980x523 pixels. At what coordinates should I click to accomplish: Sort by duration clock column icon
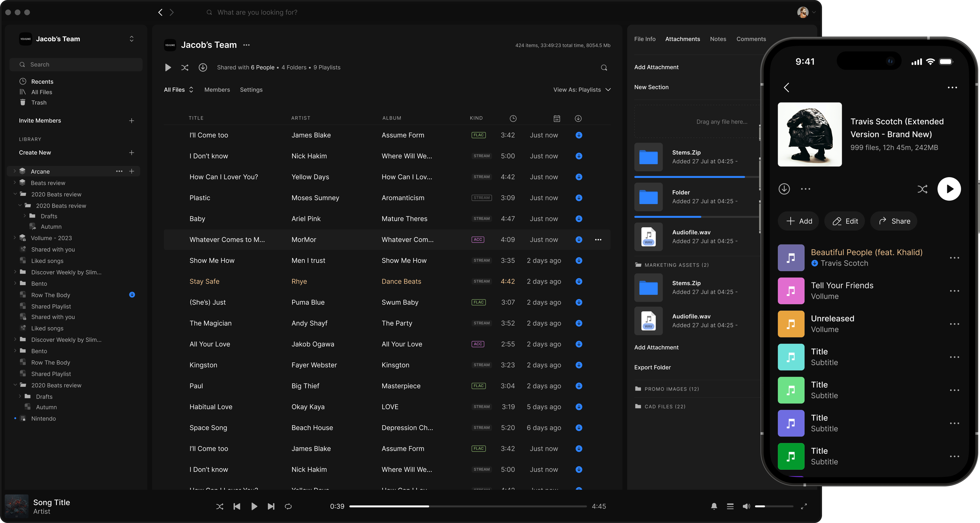tap(513, 118)
